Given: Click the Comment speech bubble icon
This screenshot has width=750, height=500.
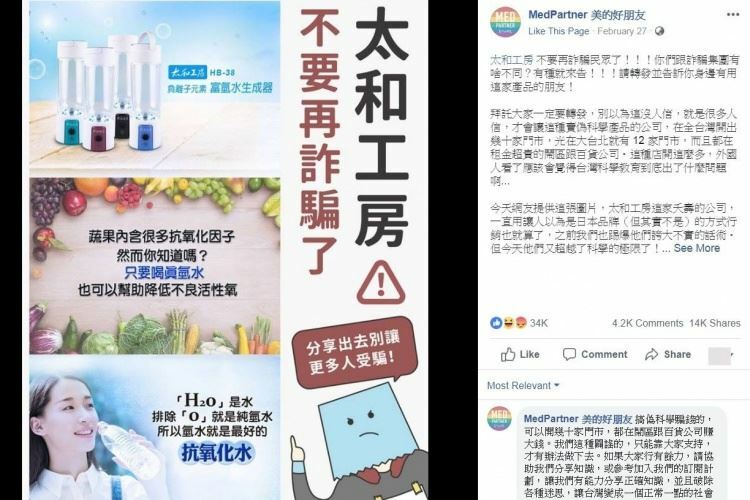Looking at the screenshot, I should tap(569, 355).
